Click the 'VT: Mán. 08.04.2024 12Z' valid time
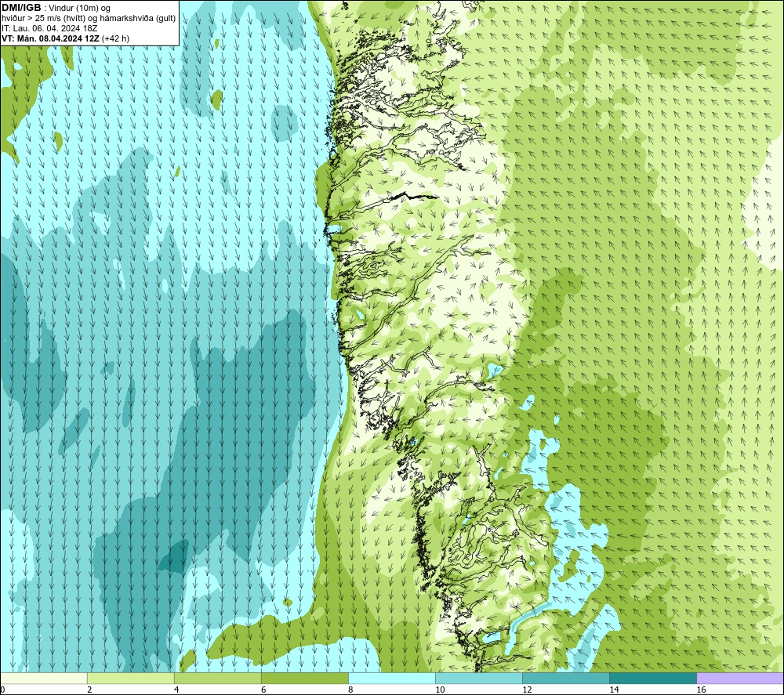The width and height of the screenshot is (784, 695). 50,38
